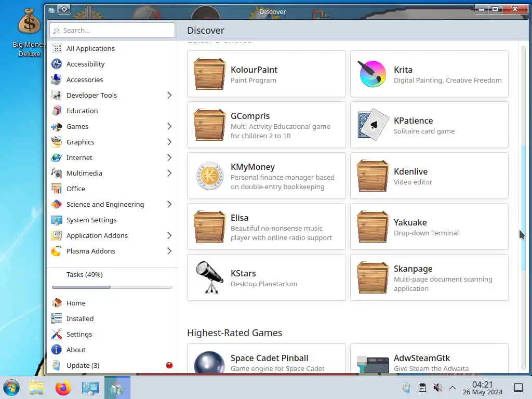Image resolution: width=532 pixels, height=399 pixels.
Task: Open the Developer Tools category label
Action: [x=91, y=96]
